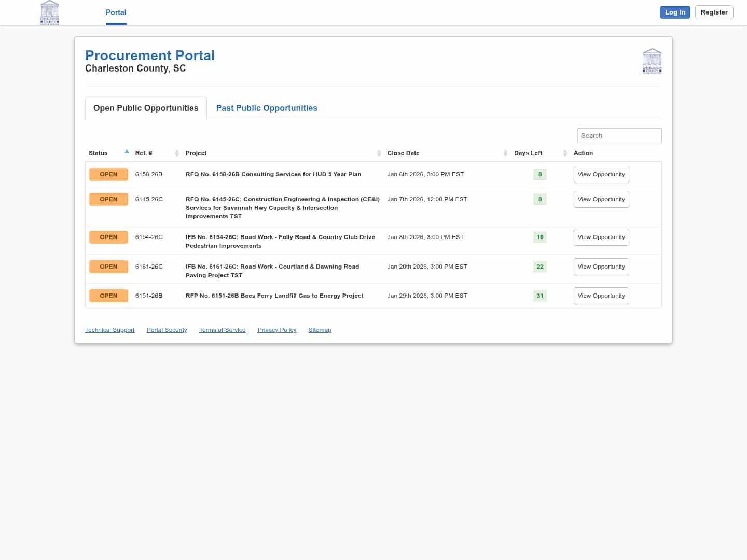The height and width of the screenshot is (560, 747).
Task: Select the Open Public Opportunities tab
Action: click(x=146, y=108)
